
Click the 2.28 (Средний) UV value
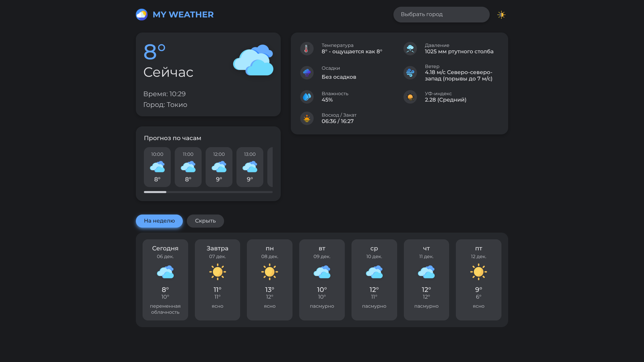point(445,100)
